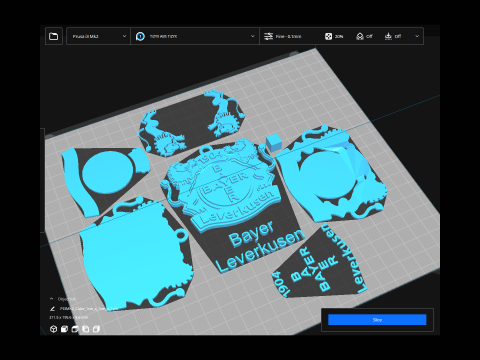Select the small cube on build plate
This screenshot has height=360, width=480.
[274, 142]
